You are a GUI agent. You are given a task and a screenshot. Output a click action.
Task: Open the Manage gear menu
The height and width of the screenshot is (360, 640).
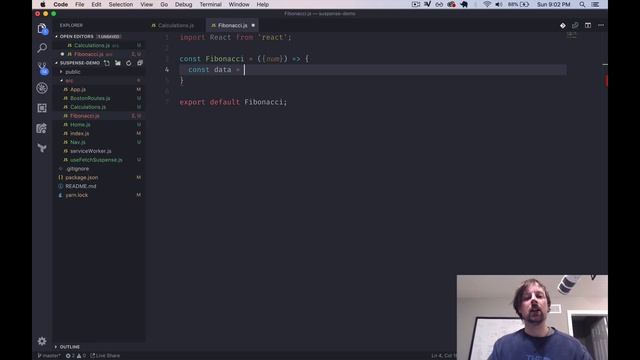click(x=42, y=341)
